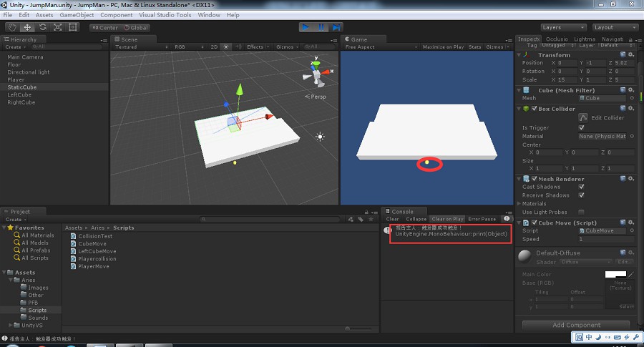Disable the Box Collider component checkbox
This screenshot has width=644, height=347.
coord(535,109)
